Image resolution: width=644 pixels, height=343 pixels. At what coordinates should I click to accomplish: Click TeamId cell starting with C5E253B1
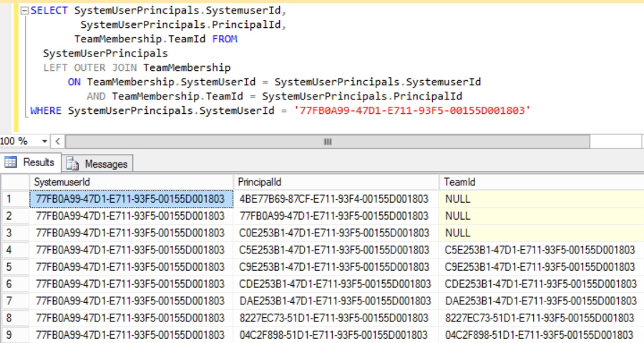(x=542, y=250)
